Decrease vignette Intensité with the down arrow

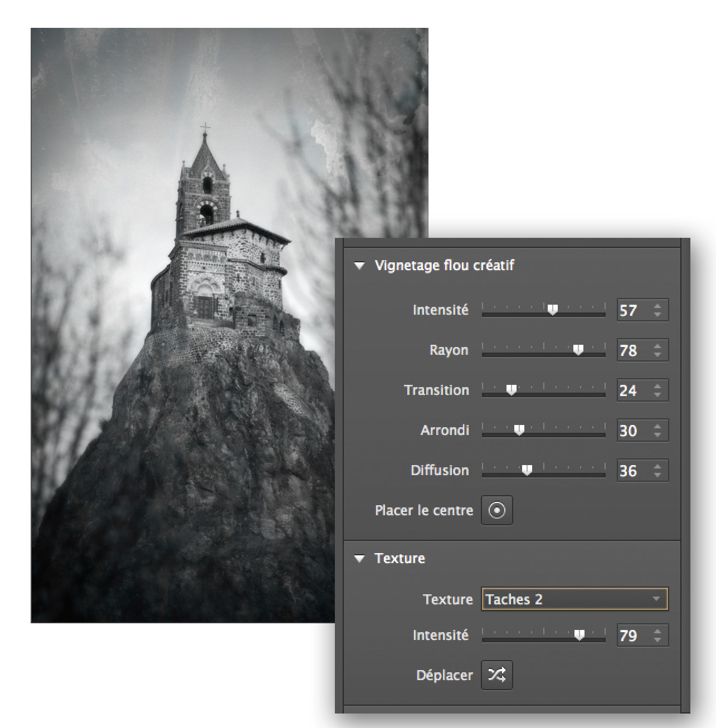click(x=658, y=315)
